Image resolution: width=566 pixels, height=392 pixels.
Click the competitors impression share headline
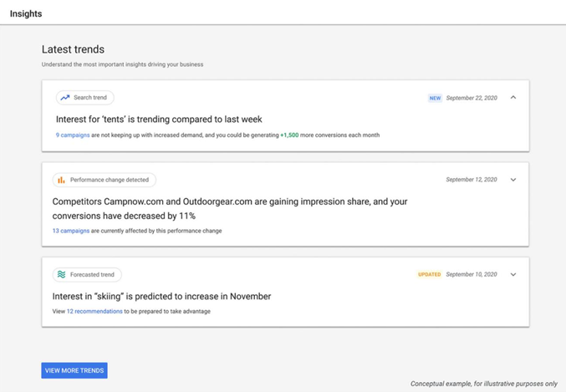click(230, 208)
